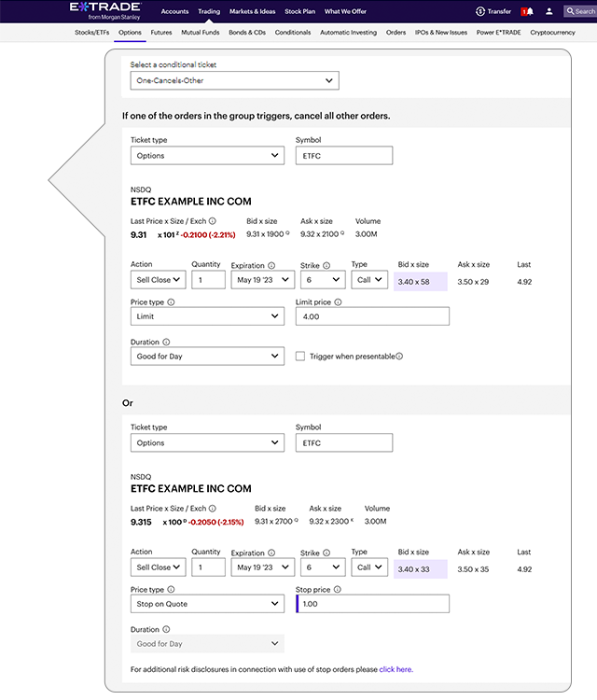Click the 'click here' risk disclosures link
This screenshot has width=597, height=700.
tap(395, 669)
